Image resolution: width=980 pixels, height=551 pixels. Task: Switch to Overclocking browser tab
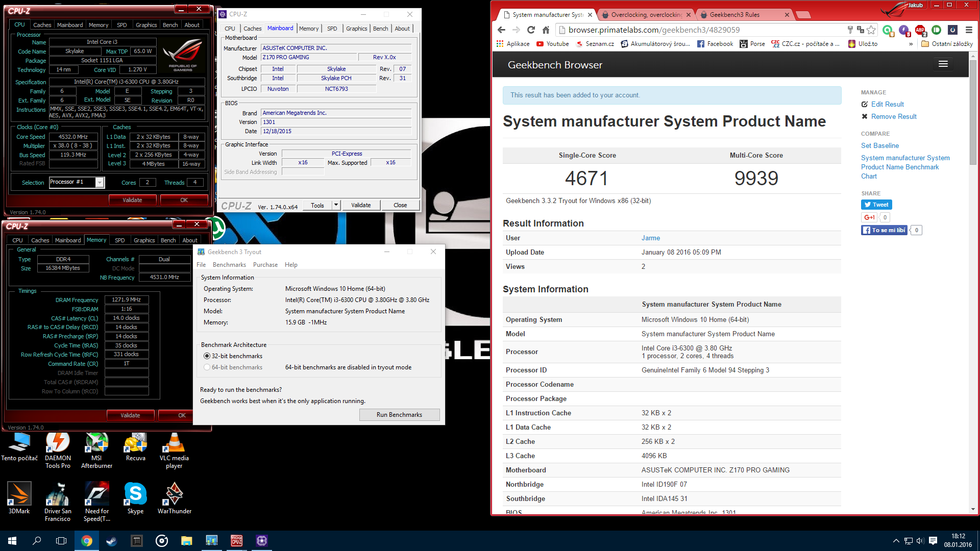[x=646, y=15]
